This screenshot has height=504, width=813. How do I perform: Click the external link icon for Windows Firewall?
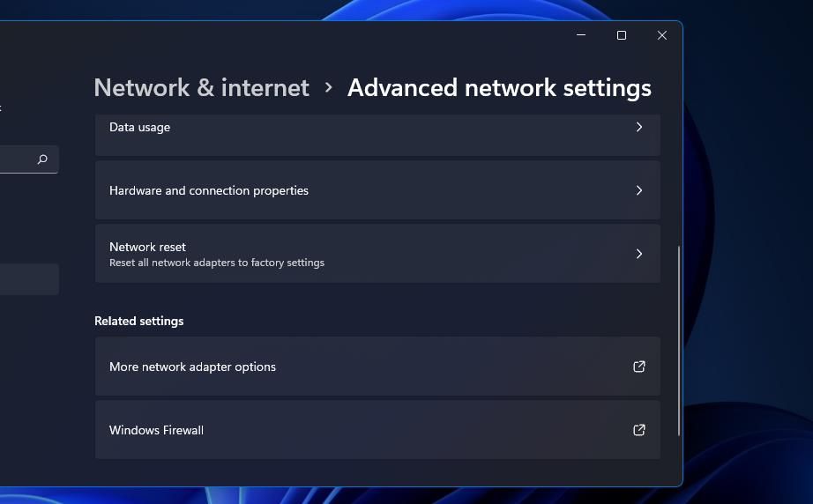point(638,430)
